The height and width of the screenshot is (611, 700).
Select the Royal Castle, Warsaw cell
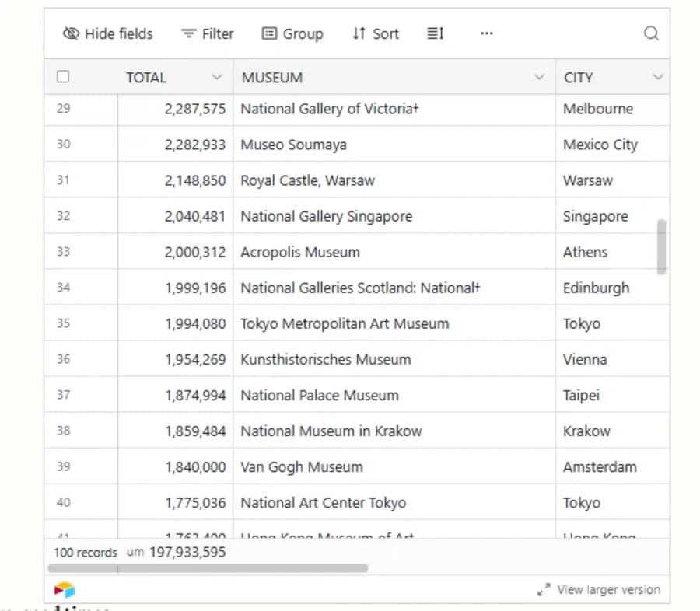394,180
